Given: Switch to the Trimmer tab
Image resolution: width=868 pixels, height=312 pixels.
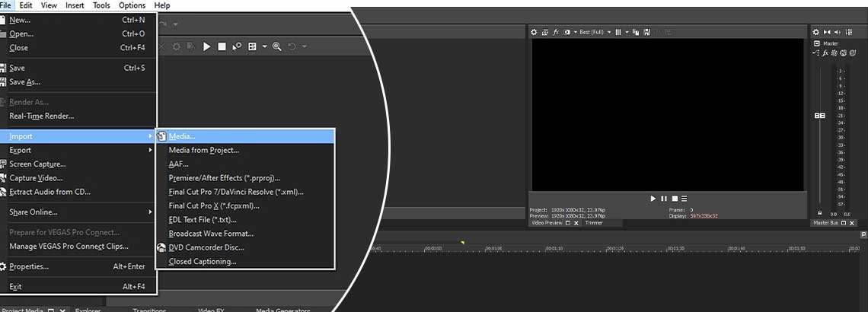Looking at the screenshot, I should (x=593, y=223).
